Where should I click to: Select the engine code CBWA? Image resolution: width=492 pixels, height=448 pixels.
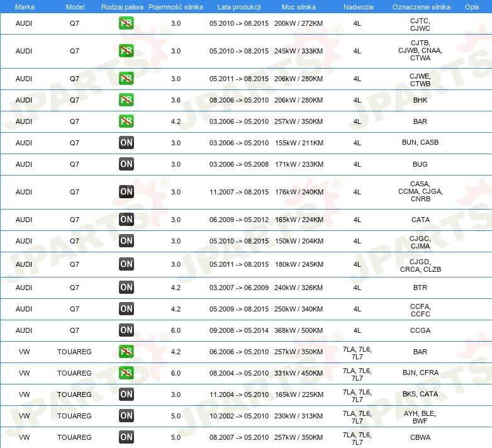(420, 437)
